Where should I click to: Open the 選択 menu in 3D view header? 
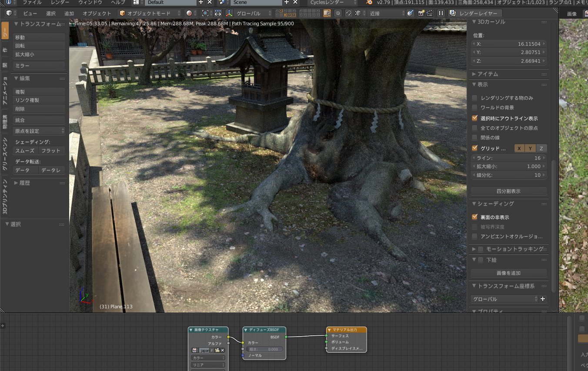pyautogui.click(x=51, y=13)
